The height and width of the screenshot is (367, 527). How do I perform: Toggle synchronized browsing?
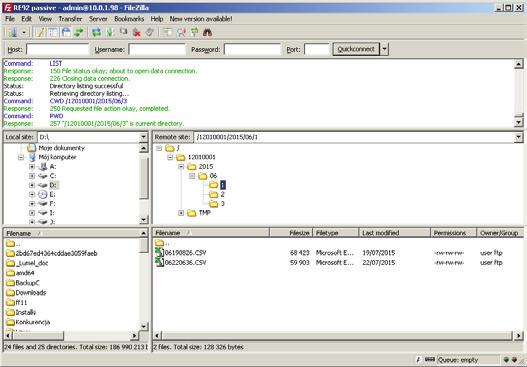point(194,32)
